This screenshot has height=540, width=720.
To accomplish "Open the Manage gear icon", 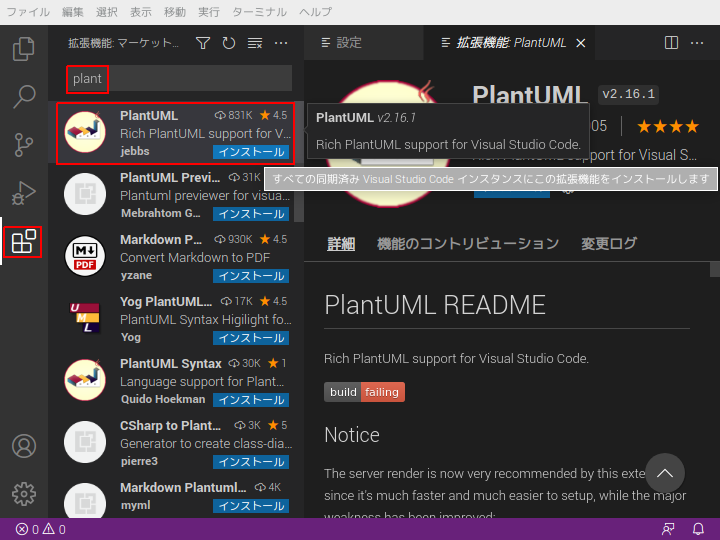I will 24,494.
